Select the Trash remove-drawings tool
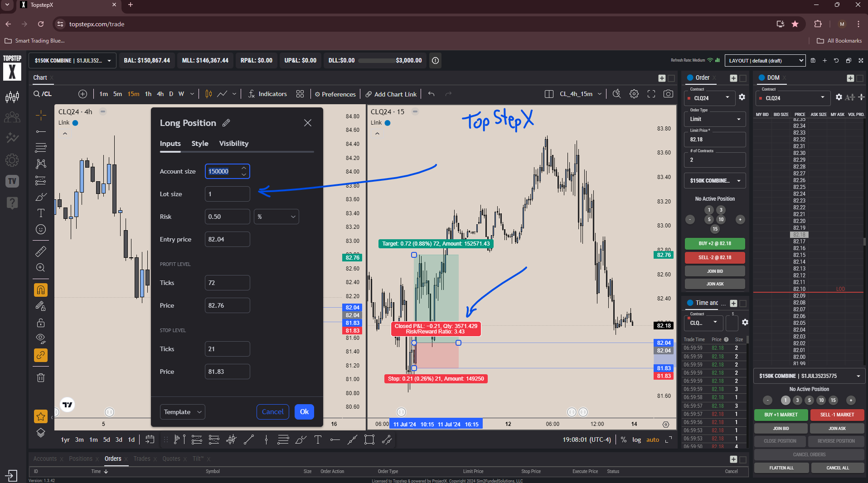Image resolution: width=868 pixels, height=483 pixels. click(41, 377)
